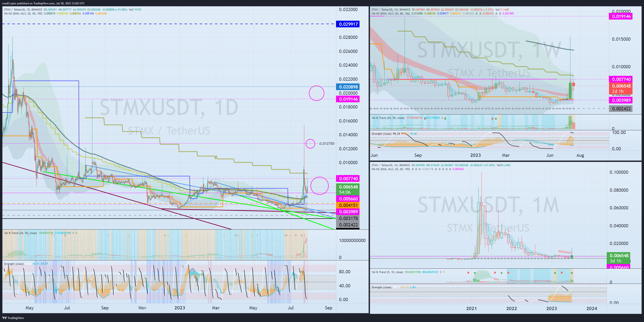Click 0.016000 on the 1D price axis

click(348, 121)
